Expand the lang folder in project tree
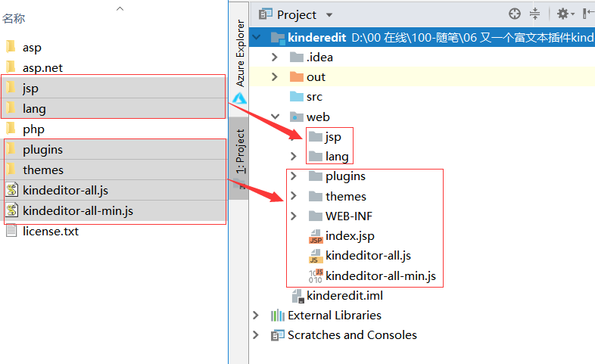 point(293,156)
